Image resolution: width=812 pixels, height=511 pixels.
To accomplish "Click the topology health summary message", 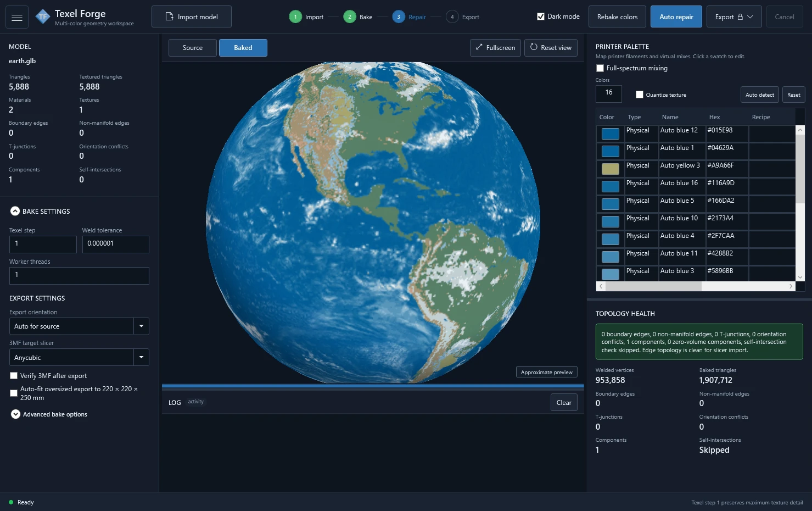I will 699,342.
